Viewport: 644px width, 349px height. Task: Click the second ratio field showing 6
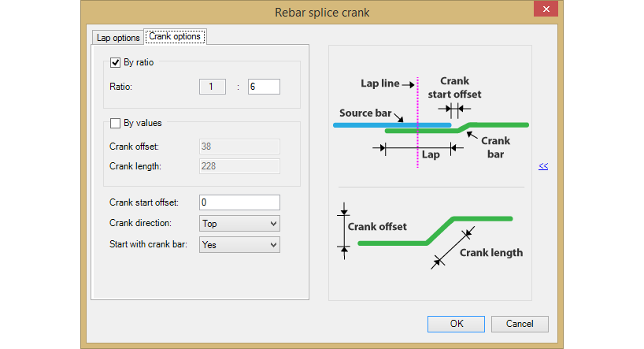[264, 87]
